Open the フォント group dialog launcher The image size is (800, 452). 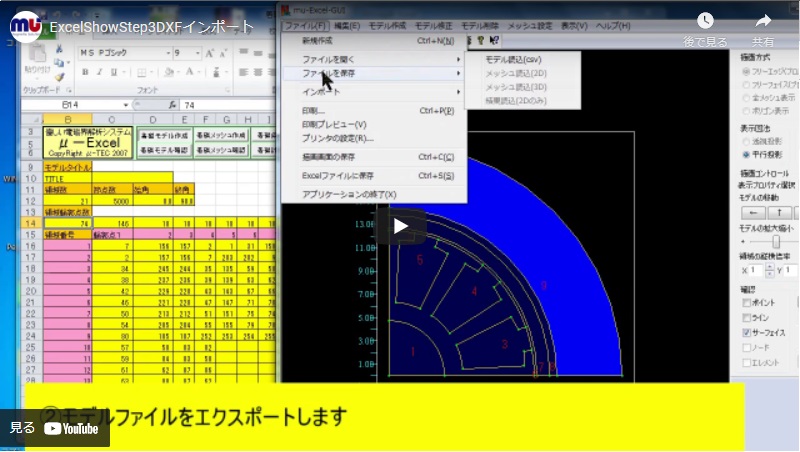point(227,90)
